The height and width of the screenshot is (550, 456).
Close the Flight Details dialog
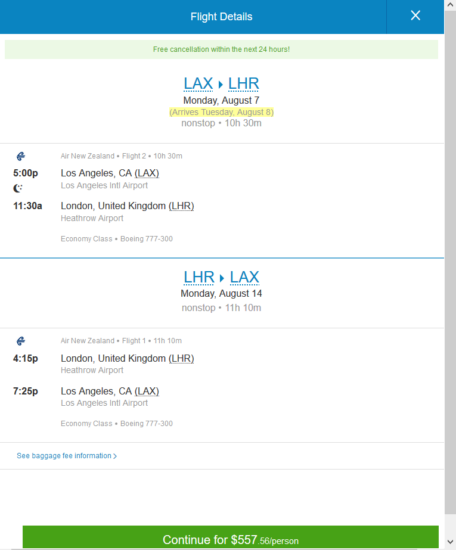pos(415,16)
